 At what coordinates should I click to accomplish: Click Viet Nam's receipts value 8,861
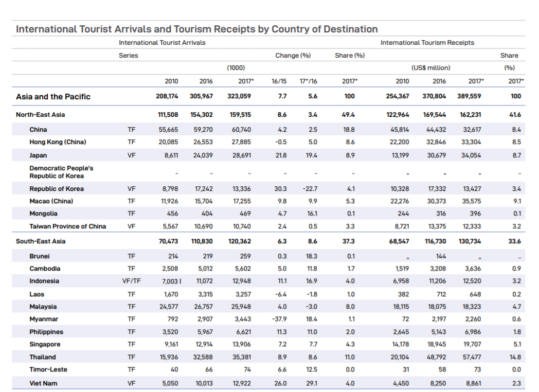(x=473, y=383)
